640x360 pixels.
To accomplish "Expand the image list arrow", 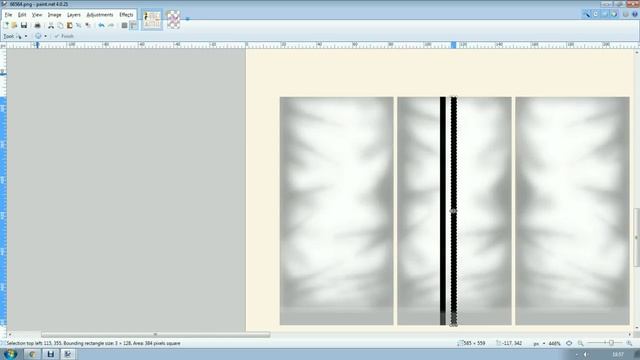I will point(187,19).
